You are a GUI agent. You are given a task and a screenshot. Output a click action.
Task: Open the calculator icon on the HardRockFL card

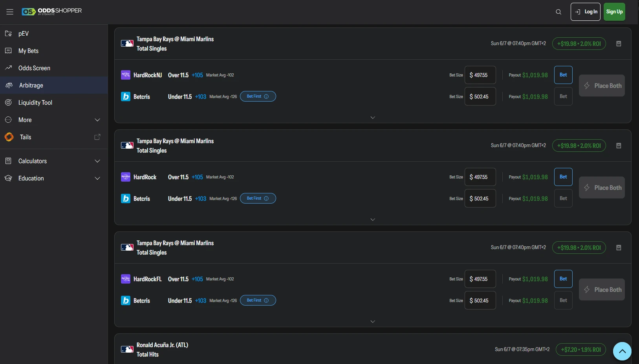[619, 248]
